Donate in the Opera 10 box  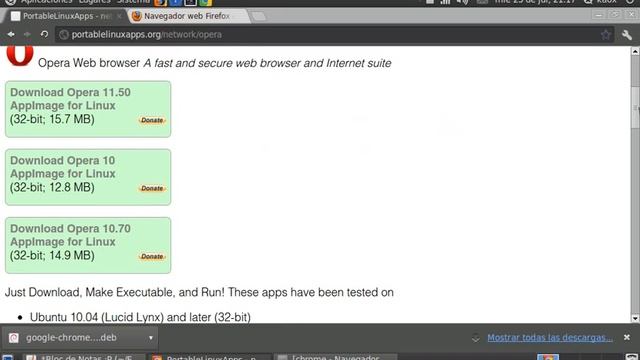click(152, 188)
